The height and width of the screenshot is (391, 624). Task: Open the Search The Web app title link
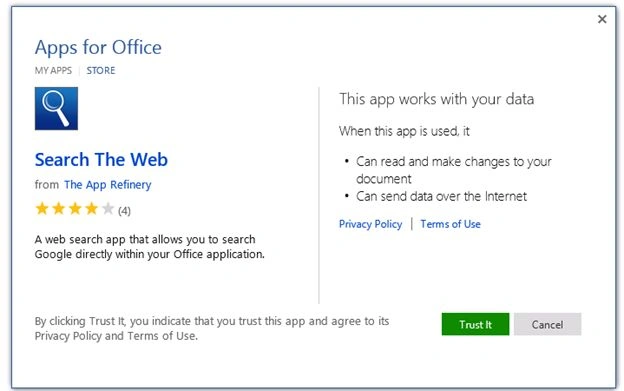pyautogui.click(x=101, y=160)
